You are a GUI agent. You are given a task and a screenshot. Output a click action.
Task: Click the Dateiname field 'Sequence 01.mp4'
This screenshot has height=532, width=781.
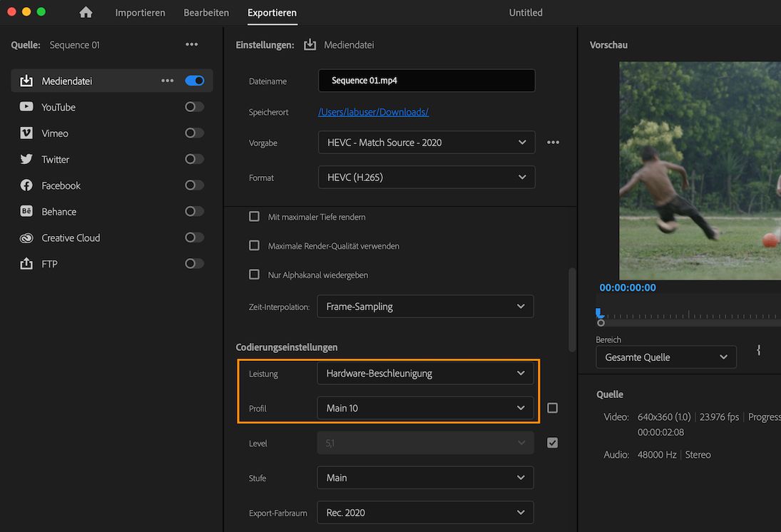pyautogui.click(x=426, y=81)
